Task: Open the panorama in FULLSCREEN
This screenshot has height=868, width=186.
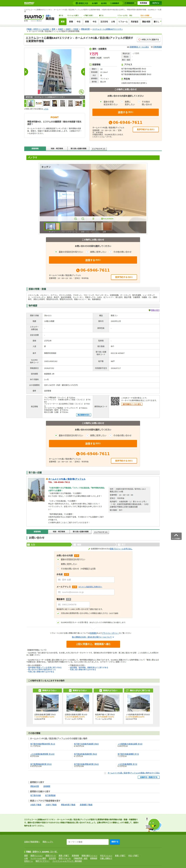Action: tap(107, 219)
